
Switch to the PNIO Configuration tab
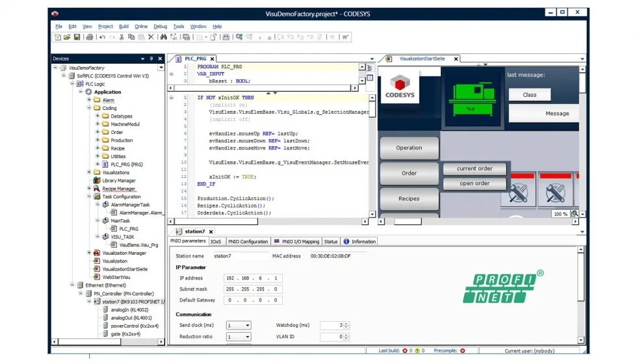(248, 241)
